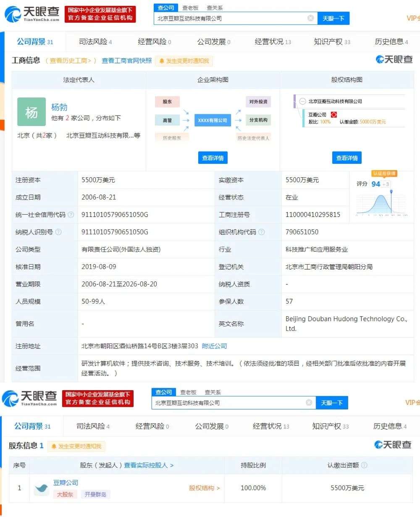Open 查看工商官网快照 link
This screenshot has width=420, height=517.
pyautogui.click(x=126, y=60)
